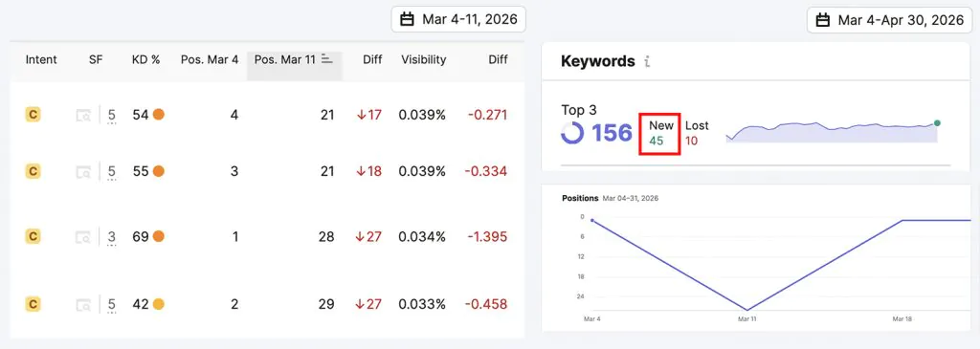Click the Top 3 donut chart icon

[x=572, y=133]
